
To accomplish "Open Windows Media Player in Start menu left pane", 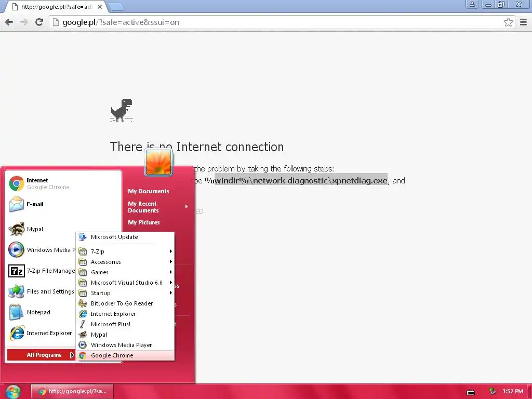I will tap(41, 250).
